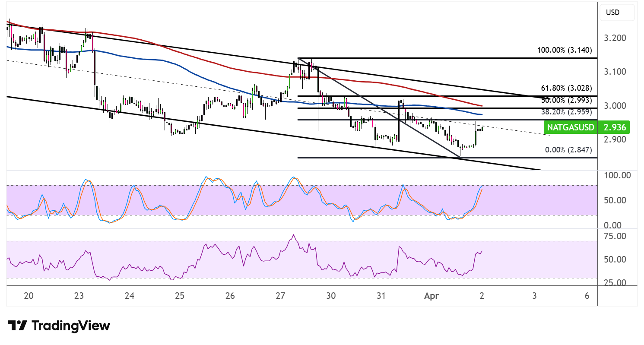Image resolution: width=644 pixels, height=345 pixels.
Task: Select the 50.00% (2.993) Fibonacci label
Action: pos(566,100)
